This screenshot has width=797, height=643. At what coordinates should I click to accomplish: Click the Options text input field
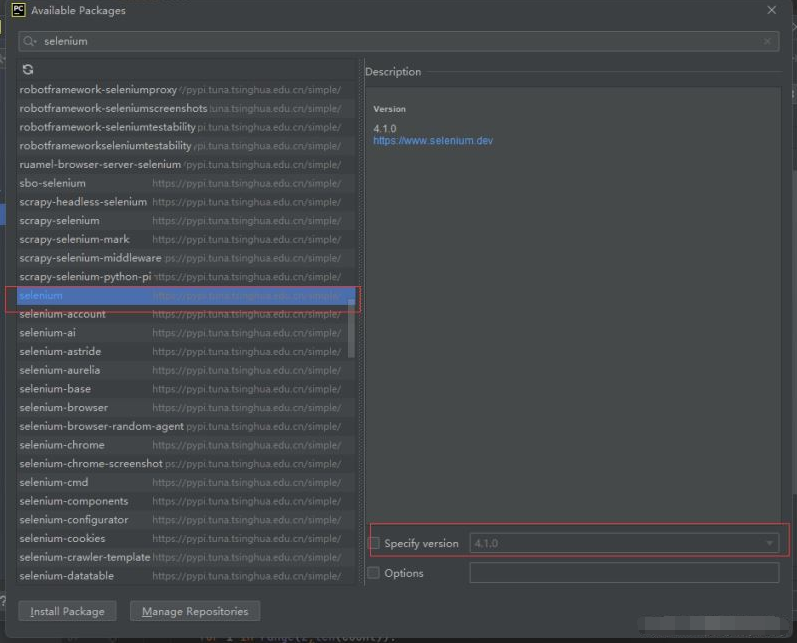[x=624, y=573]
